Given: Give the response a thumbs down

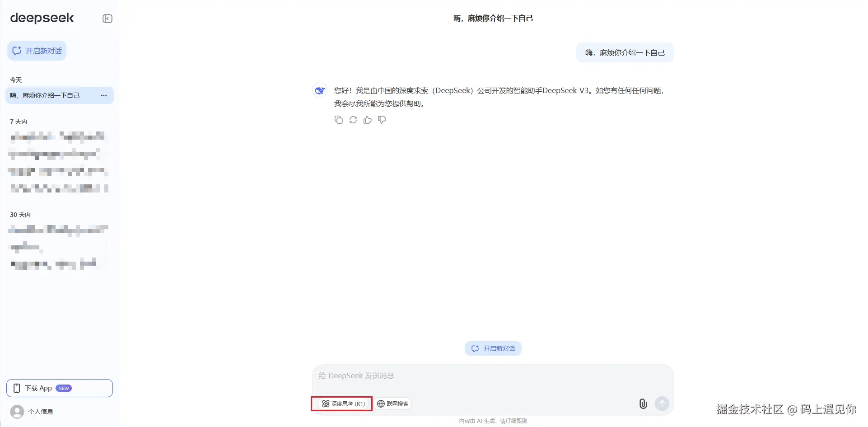Looking at the screenshot, I should [x=382, y=120].
